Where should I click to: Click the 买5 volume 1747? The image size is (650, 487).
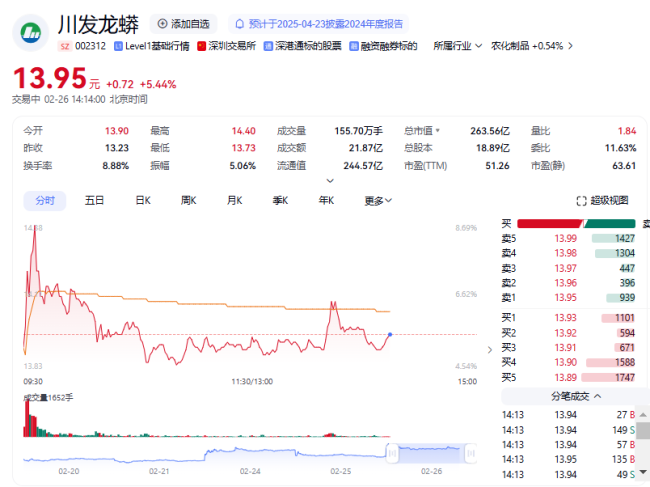pyautogui.click(x=625, y=378)
